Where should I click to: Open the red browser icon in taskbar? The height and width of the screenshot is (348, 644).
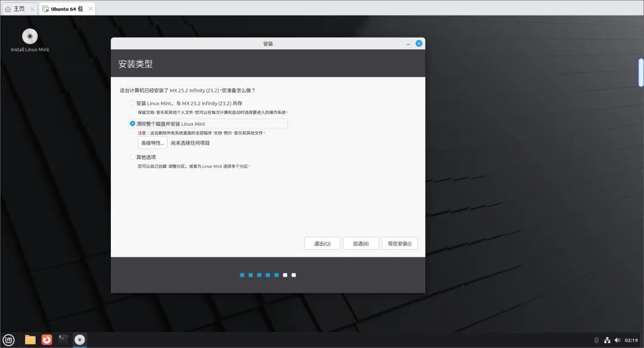tap(47, 340)
